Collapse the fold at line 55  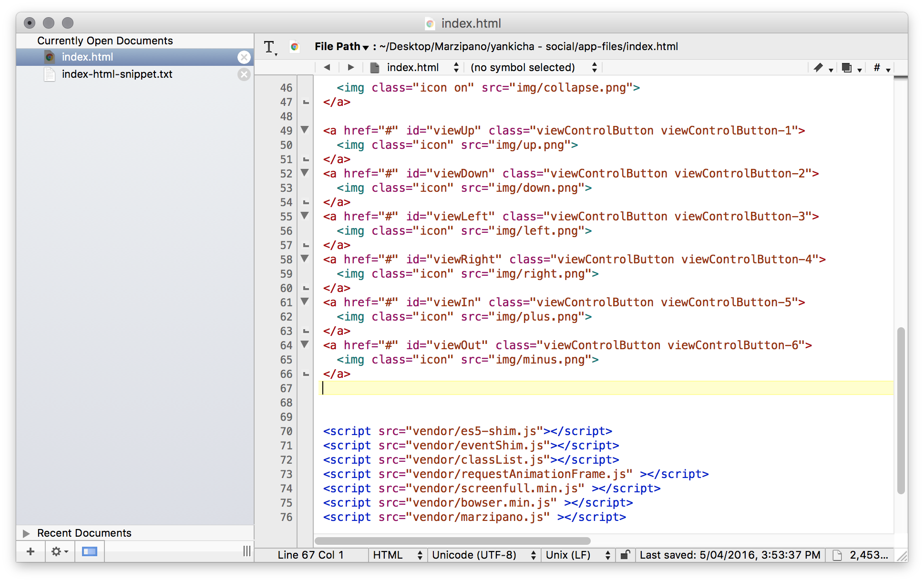pos(305,216)
